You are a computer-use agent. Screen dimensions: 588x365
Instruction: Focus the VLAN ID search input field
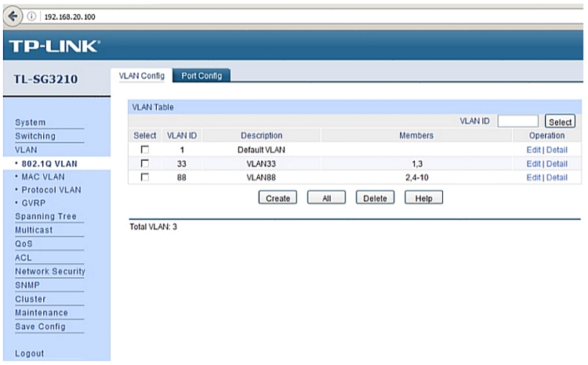pos(518,121)
